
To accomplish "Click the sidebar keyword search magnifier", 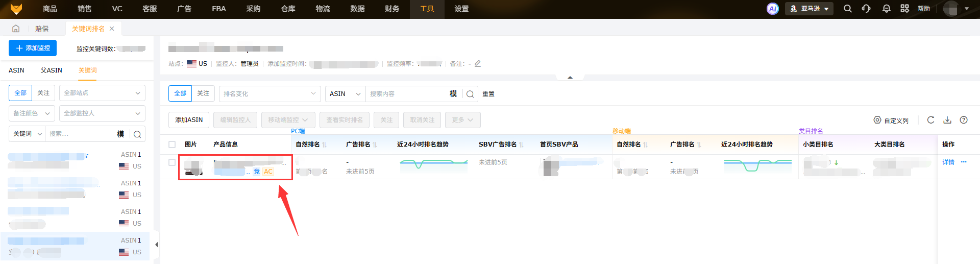I will (x=137, y=134).
